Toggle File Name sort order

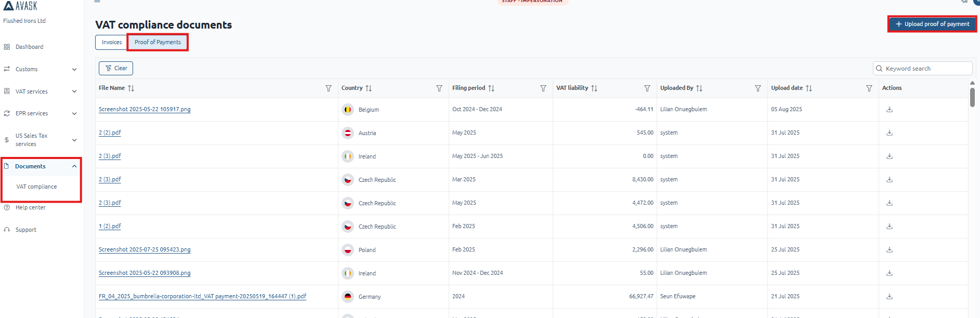[x=131, y=88]
